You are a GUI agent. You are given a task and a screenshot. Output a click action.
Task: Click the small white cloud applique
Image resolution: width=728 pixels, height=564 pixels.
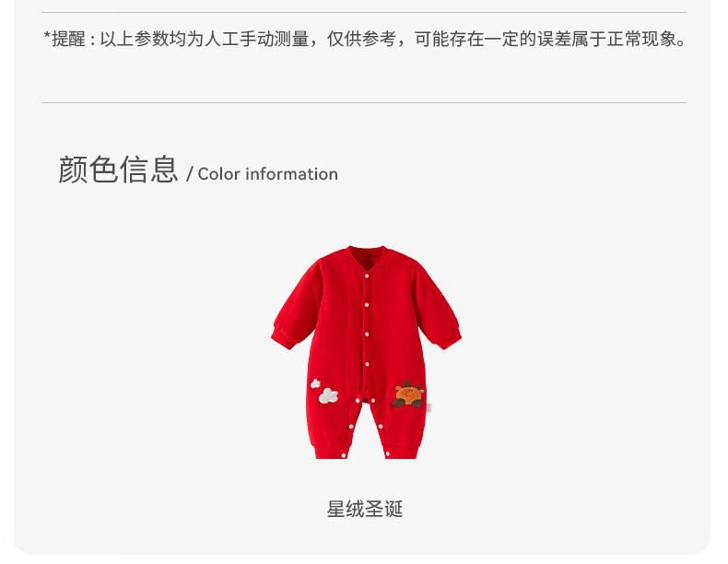click(316, 383)
